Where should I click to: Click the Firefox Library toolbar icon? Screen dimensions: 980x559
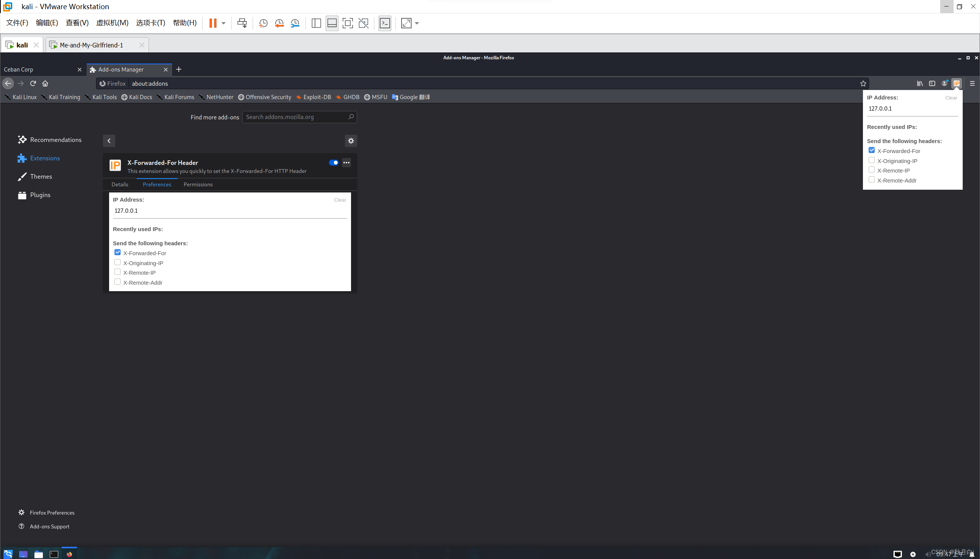(920, 83)
